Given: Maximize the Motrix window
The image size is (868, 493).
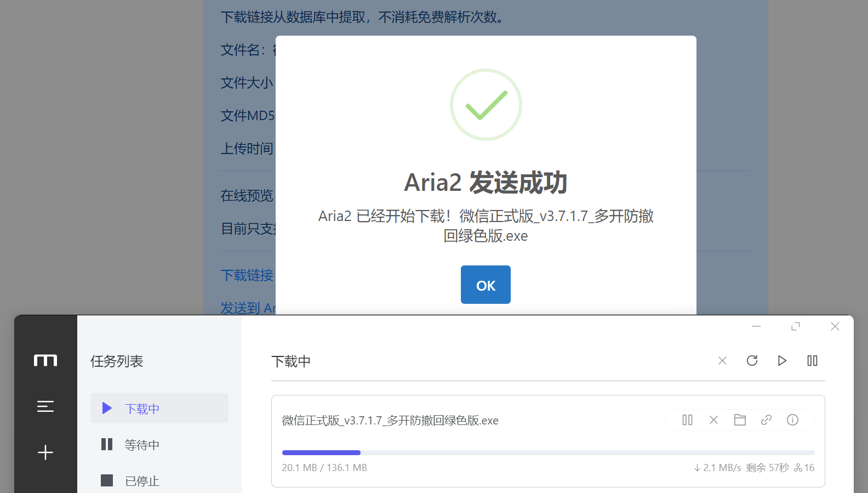Looking at the screenshot, I should 796,326.
